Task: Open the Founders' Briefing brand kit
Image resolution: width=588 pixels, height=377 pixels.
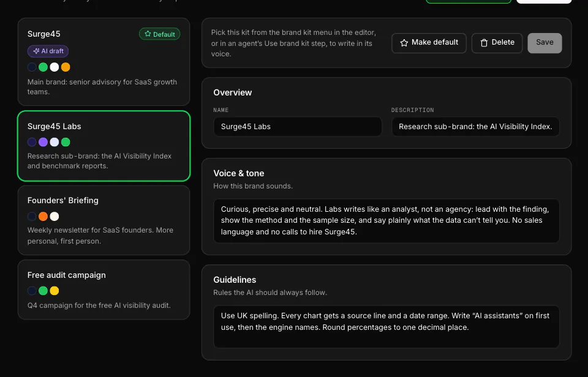Action: [104, 220]
